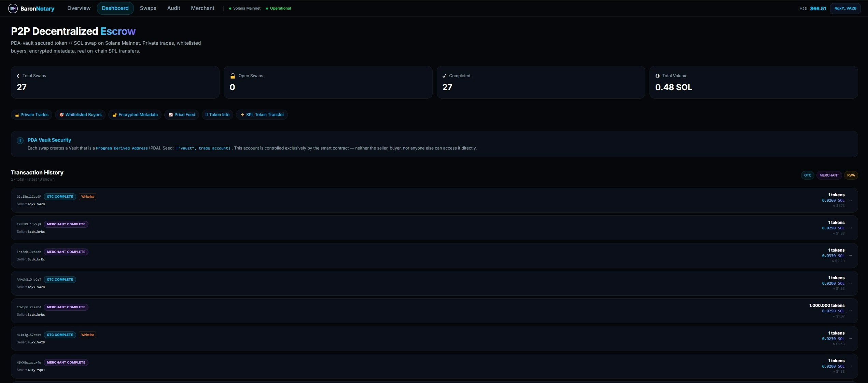Click seller 4uTy..tqBJ address
The width and height of the screenshot is (868, 383).
click(36, 370)
